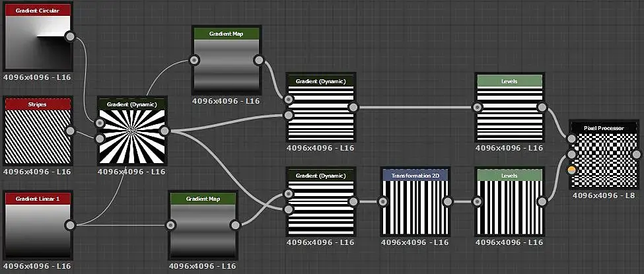Click starburst Gradient (Dynamic) output connector
Viewport: 644px width, 274px height.
[x=164, y=131]
